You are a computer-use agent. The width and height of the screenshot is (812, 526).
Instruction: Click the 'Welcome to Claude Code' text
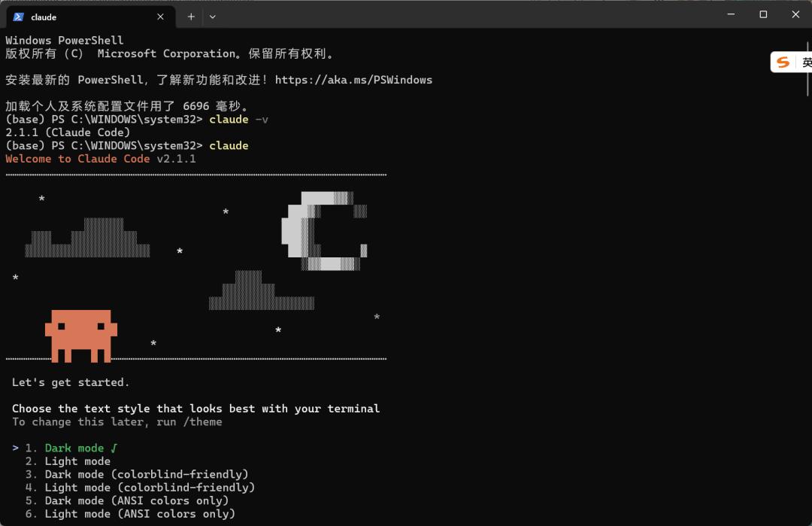[x=77, y=159]
